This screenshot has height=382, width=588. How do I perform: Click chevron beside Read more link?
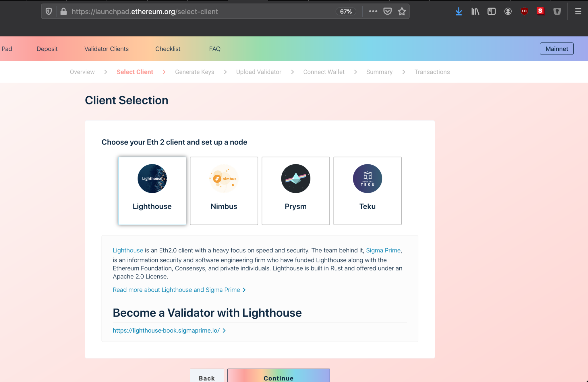coord(244,290)
